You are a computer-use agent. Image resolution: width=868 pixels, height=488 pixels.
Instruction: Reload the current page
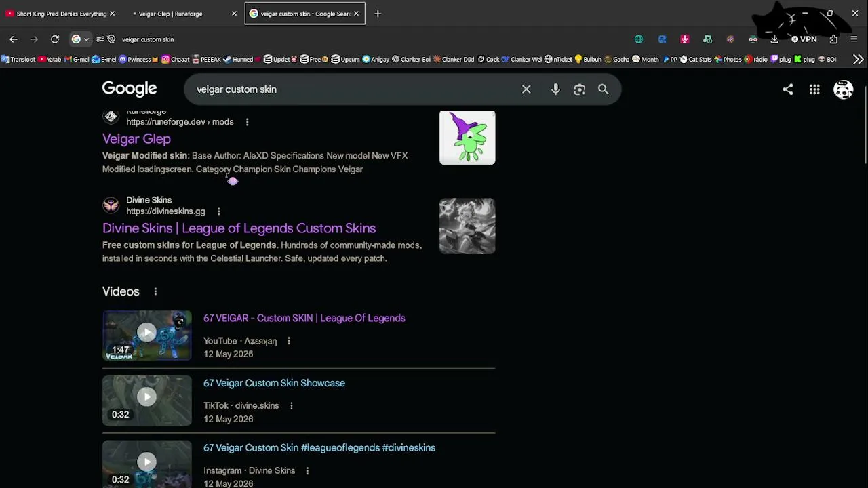pos(55,39)
